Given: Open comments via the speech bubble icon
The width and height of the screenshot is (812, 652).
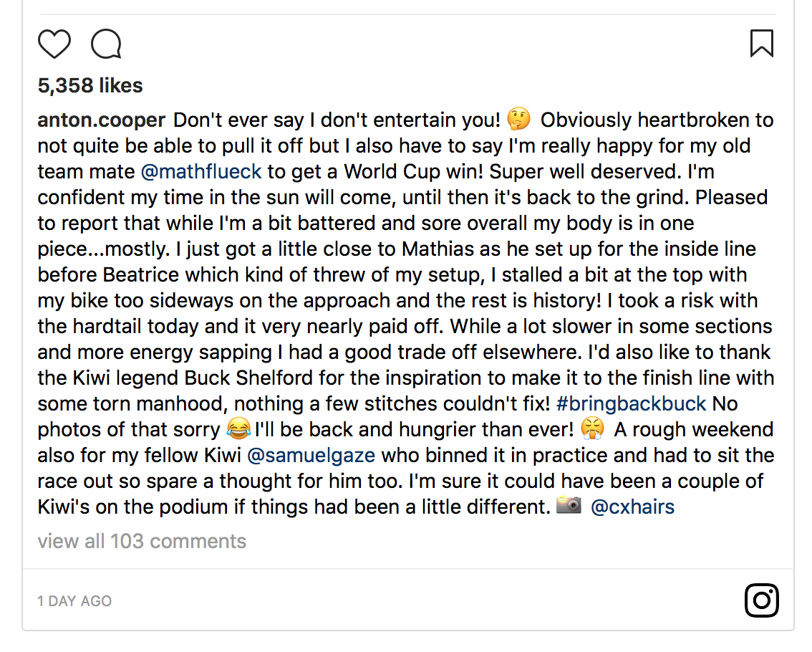Looking at the screenshot, I should 106,44.
